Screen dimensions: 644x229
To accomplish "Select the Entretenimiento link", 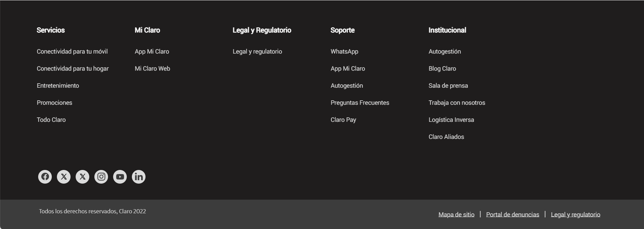I will point(58,86).
